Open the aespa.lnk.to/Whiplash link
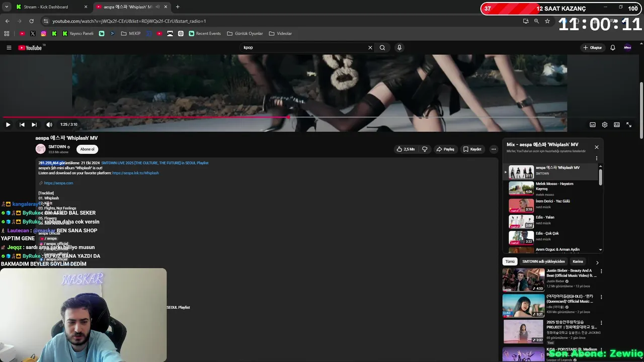The height and width of the screenshot is (362, 644). (135, 173)
